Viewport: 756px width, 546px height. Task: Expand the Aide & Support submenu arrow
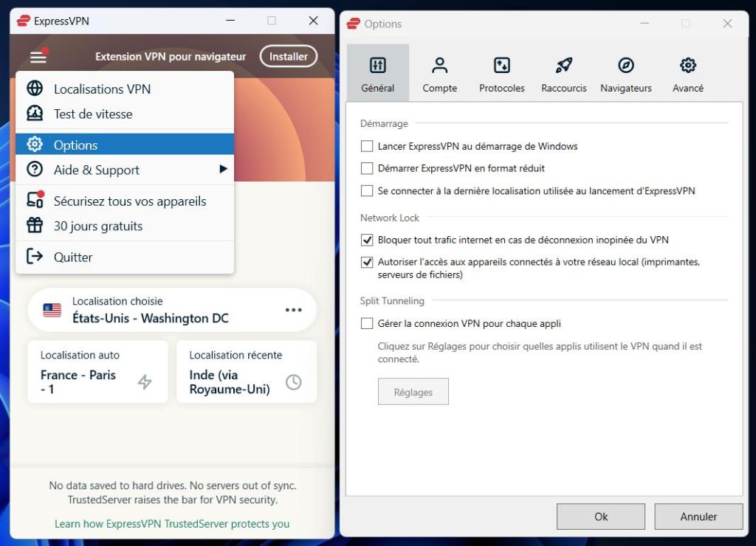pyautogui.click(x=223, y=169)
